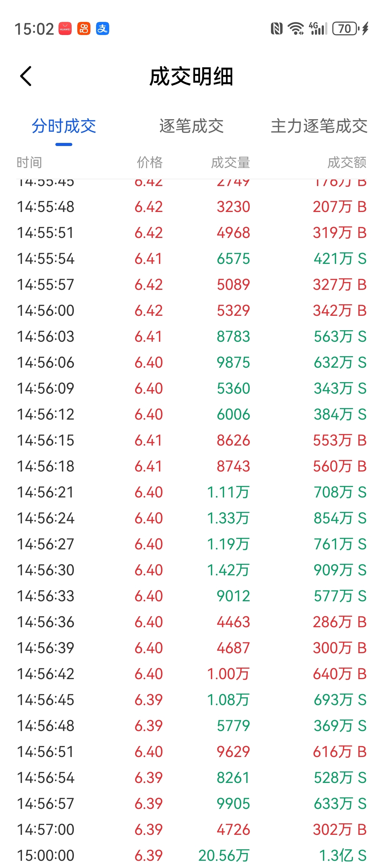Tap the 640万 B amount entry

[340, 674]
